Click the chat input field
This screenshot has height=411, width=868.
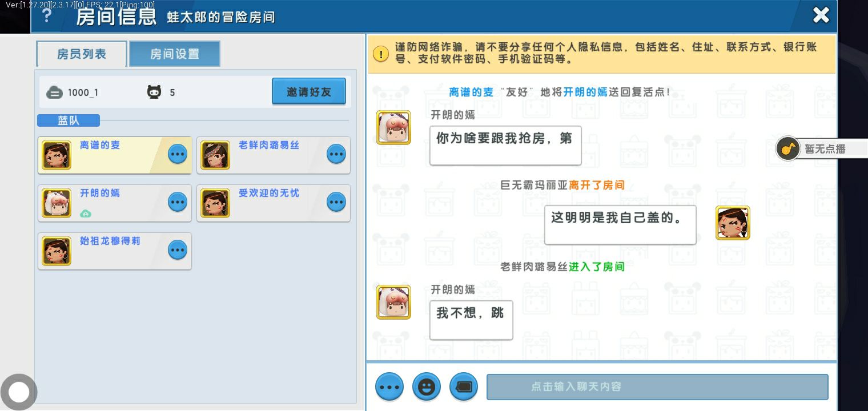(657, 387)
